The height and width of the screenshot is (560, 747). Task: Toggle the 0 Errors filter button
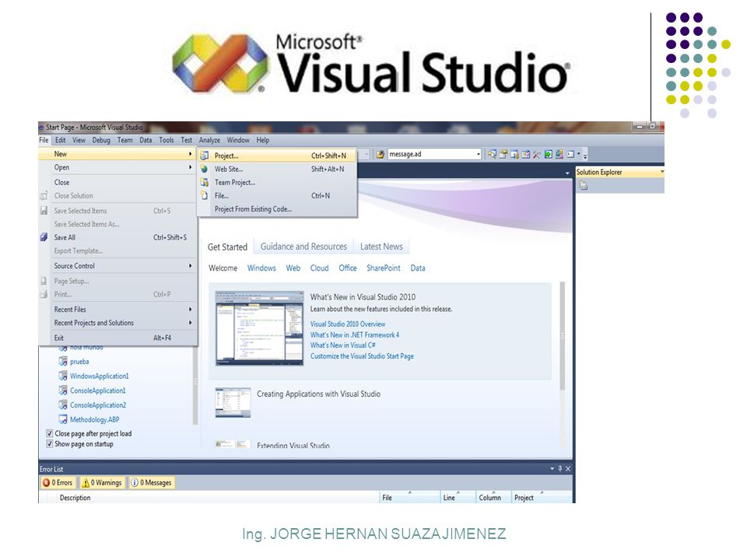click(x=58, y=482)
